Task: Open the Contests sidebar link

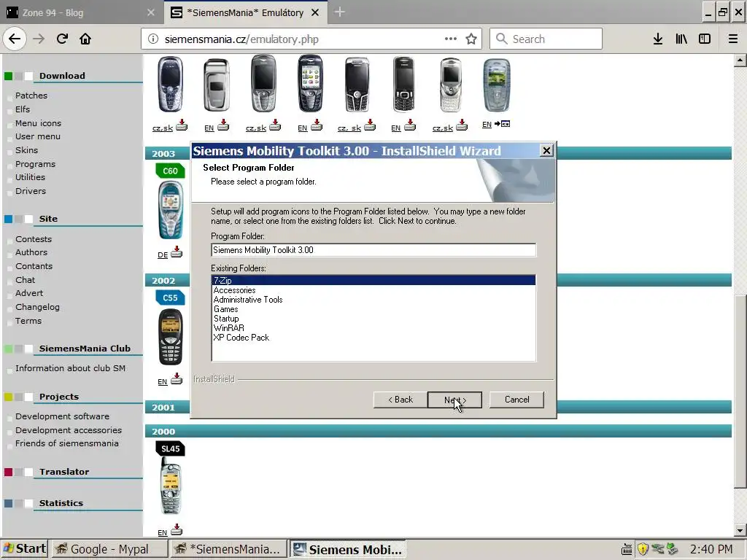Action: tap(34, 239)
